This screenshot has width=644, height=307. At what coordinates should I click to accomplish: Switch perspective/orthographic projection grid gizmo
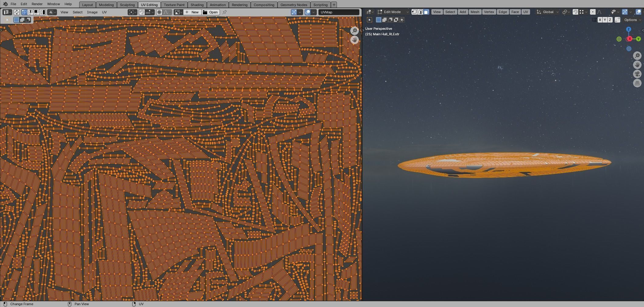[637, 83]
